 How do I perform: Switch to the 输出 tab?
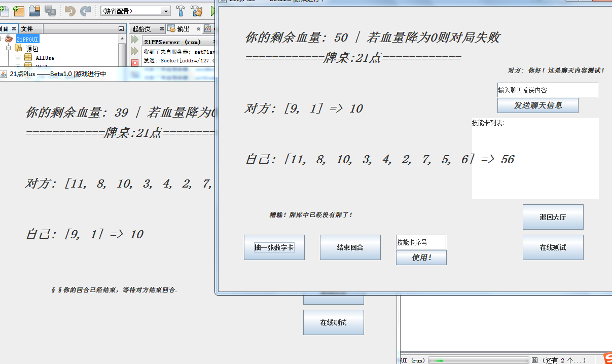(x=183, y=29)
